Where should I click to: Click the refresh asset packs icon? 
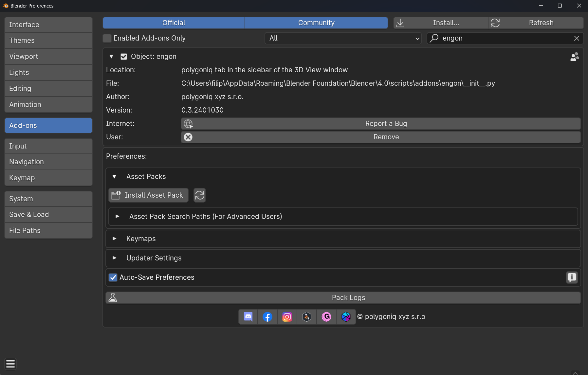point(200,195)
